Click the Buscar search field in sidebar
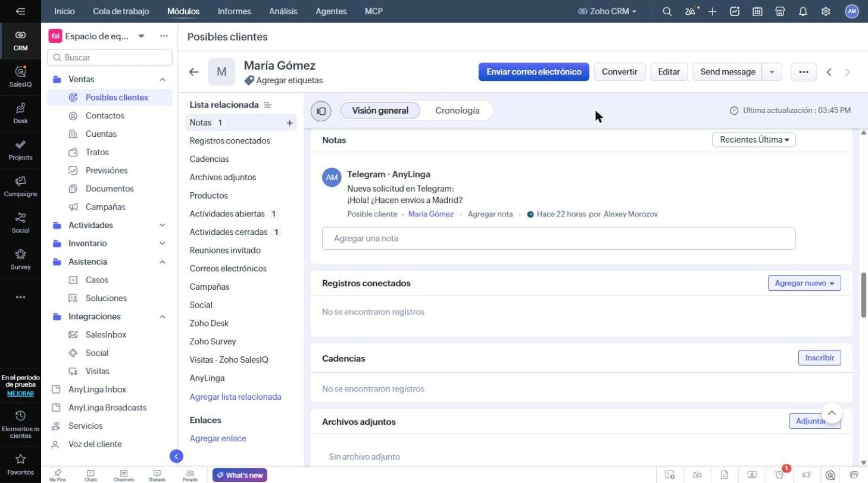This screenshot has height=483, width=868. click(x=110, y=58)
